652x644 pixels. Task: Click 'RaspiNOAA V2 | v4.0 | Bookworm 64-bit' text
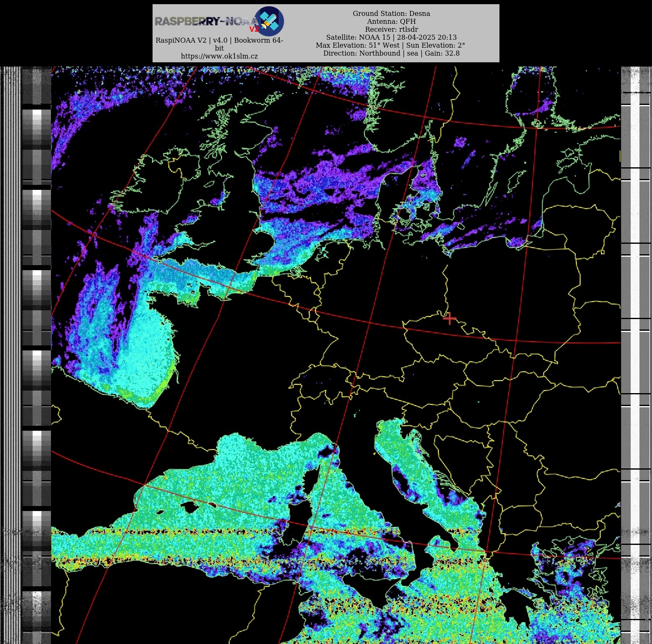[x=219, y=44]
